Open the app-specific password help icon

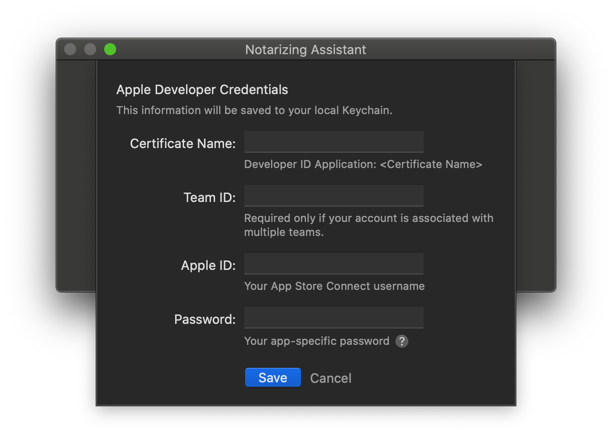pyautogui.click(x=402, y=341)
